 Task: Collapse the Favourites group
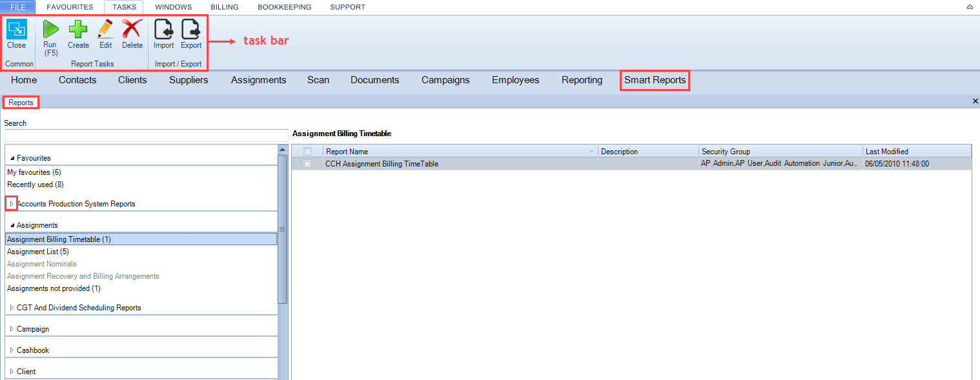[12, 158]
